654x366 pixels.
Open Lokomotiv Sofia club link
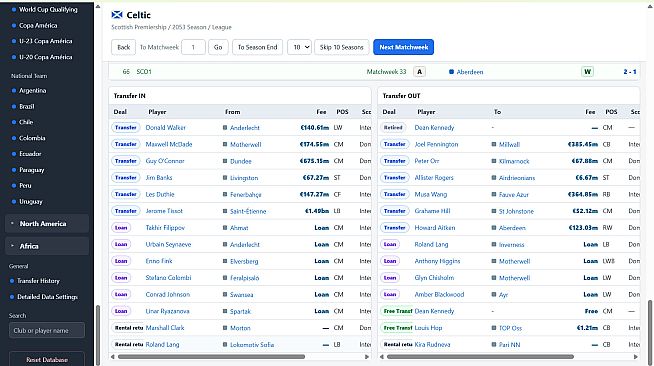pos(252,345)
